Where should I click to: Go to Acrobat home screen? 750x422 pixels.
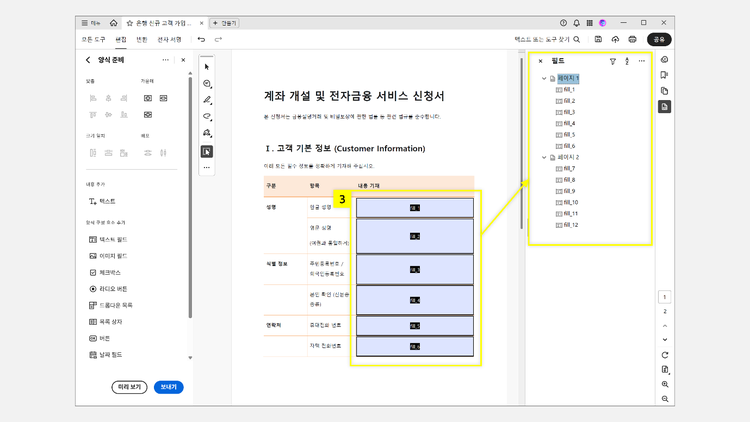pos(113,23)
